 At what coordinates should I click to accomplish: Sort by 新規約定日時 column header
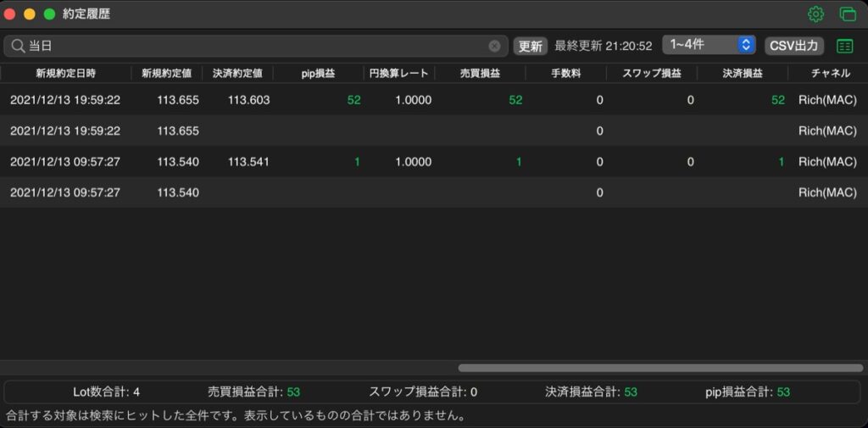[x=66, y=73]
